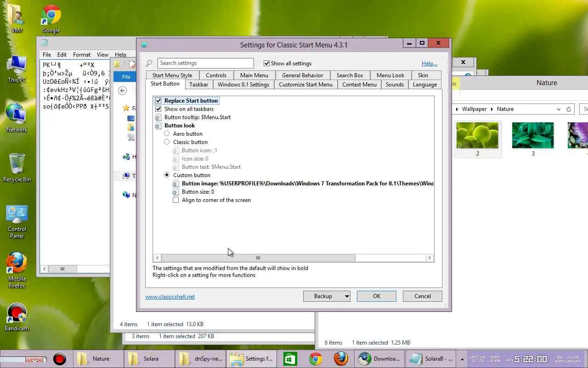Click chevron between Wallpaper and Nature
The width and height of the screenshot is (588, 368).
point(492,109)
